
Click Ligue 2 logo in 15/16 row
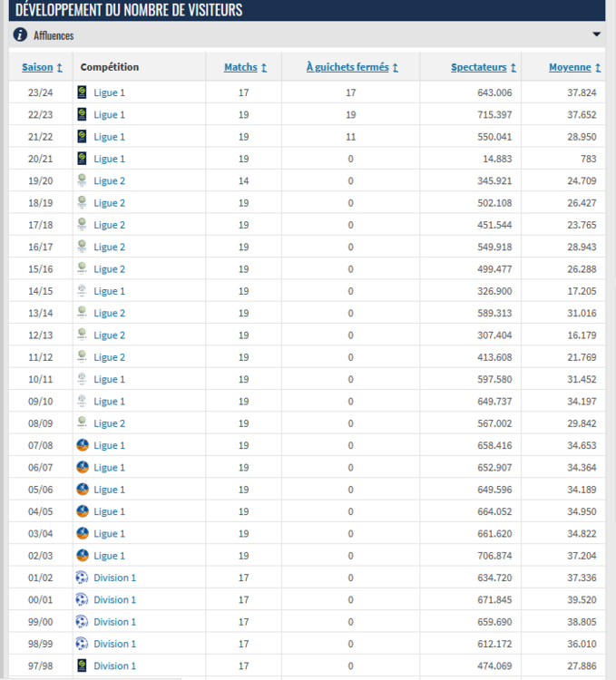(x=82, y=269)
